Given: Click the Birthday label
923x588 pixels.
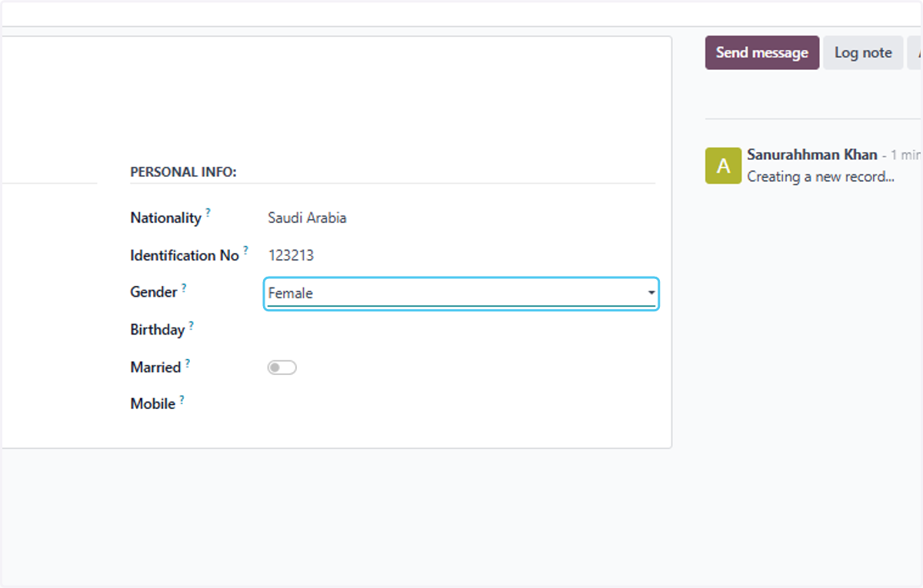Looking at the screenshot, I should pos(158,330).
